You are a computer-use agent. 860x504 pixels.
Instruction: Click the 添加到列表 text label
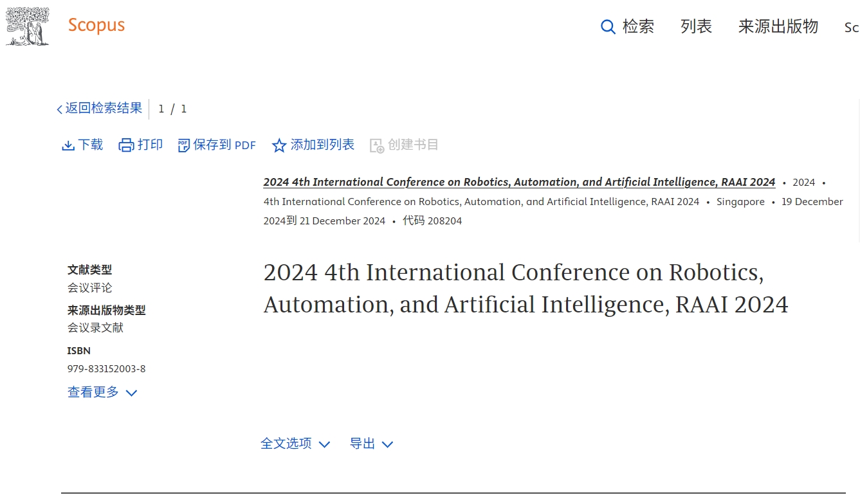pos(322,145)
